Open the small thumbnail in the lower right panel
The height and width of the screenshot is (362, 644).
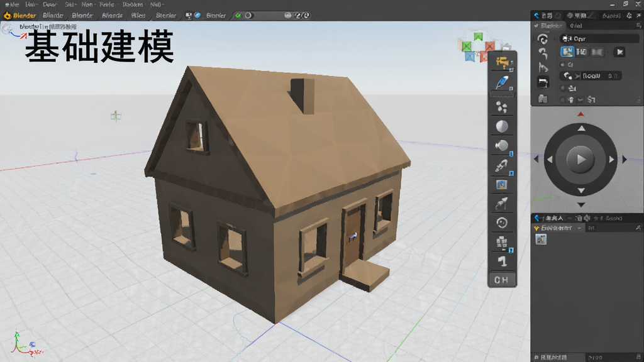coord(541,239)
